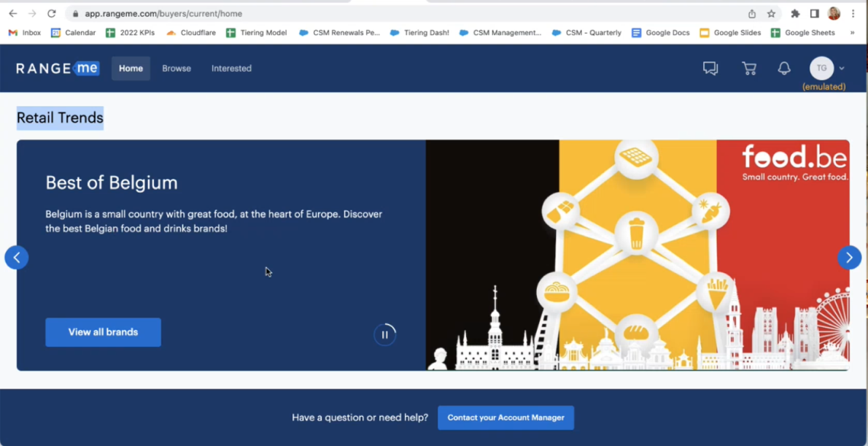The height and width of the screenshot is (446, 868).
Task: Reload the page in browser
Action: pos(52,14)
